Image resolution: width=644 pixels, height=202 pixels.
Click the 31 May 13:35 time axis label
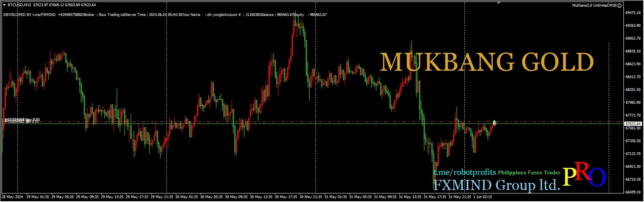pyautogui.click(x=410, y=197)
